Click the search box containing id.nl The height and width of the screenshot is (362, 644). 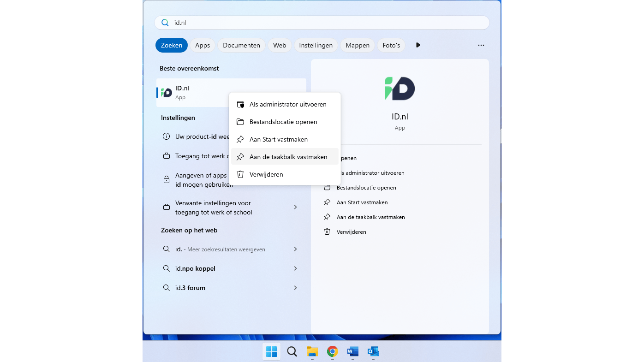[x=322, y=23]
